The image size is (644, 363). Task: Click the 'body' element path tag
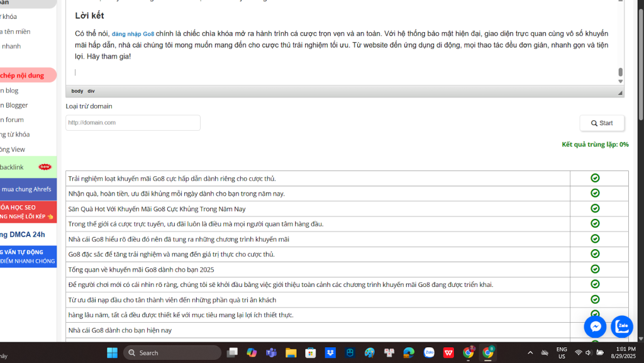click(x=77, y=91)
